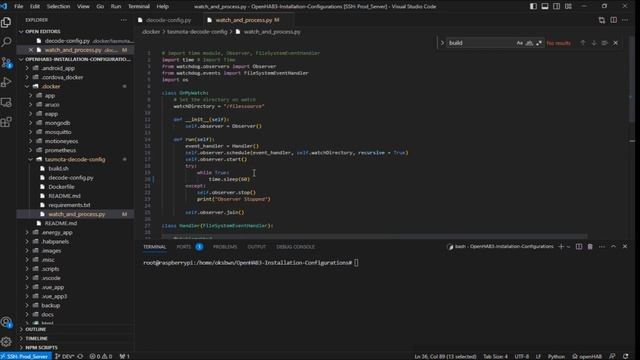Image resolution: width=640 pixels, height=360 pixels.
Task: Toggle Use Regular Expression in find widget
Action: click(539, 43)
